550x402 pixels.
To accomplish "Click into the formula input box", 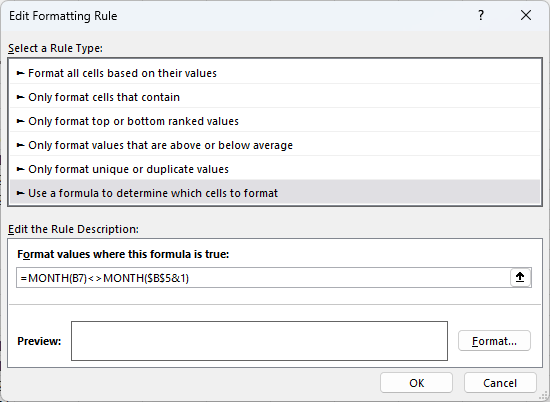I will pyautogui.click(x=263, y=277).
